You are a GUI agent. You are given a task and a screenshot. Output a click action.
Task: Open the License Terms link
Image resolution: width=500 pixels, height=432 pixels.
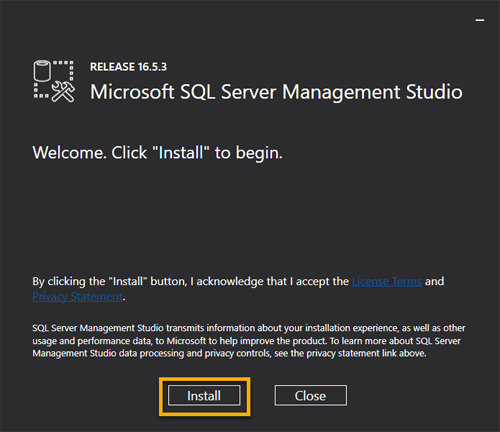387,281
